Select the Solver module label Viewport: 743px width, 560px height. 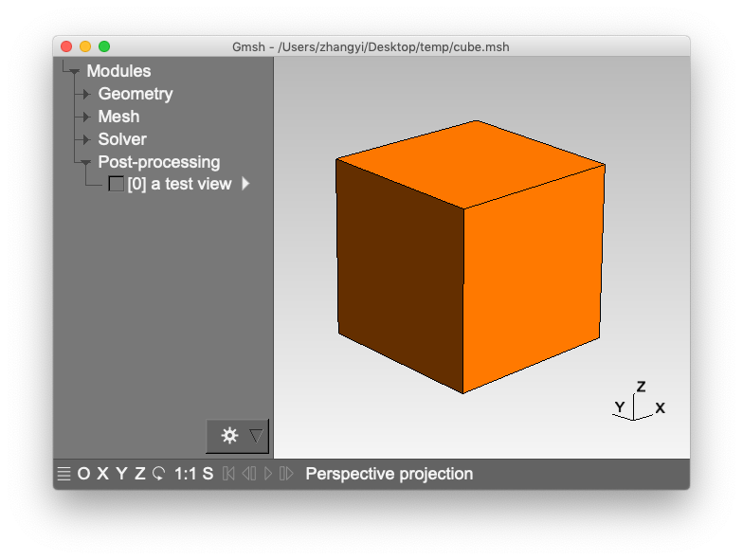coord(122,139)
